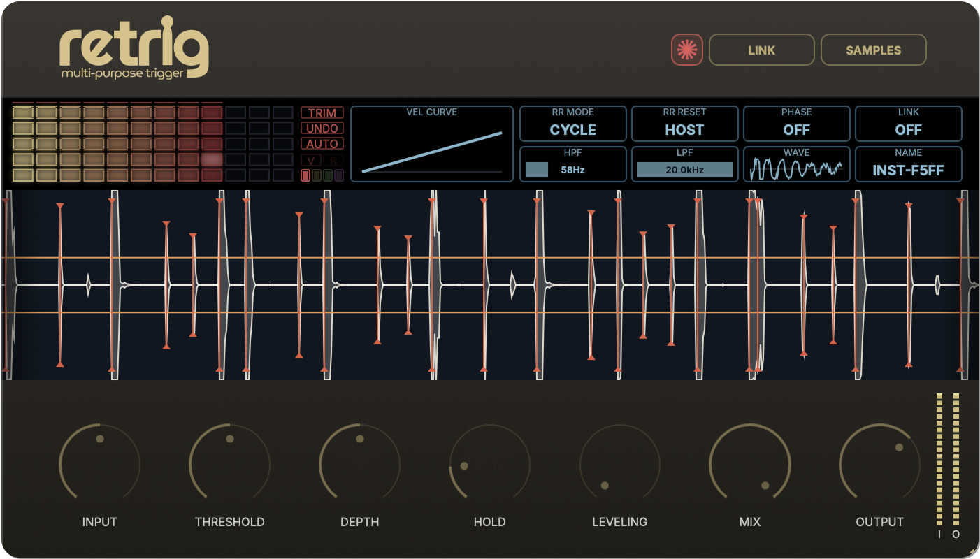
Task: Select the green color swatch
Action: [x=328, y=175]
